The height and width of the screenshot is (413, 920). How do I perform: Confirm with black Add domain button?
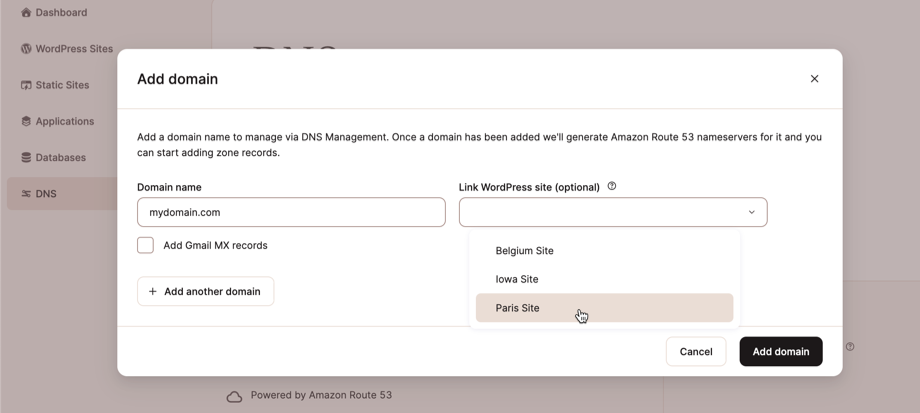780,351
